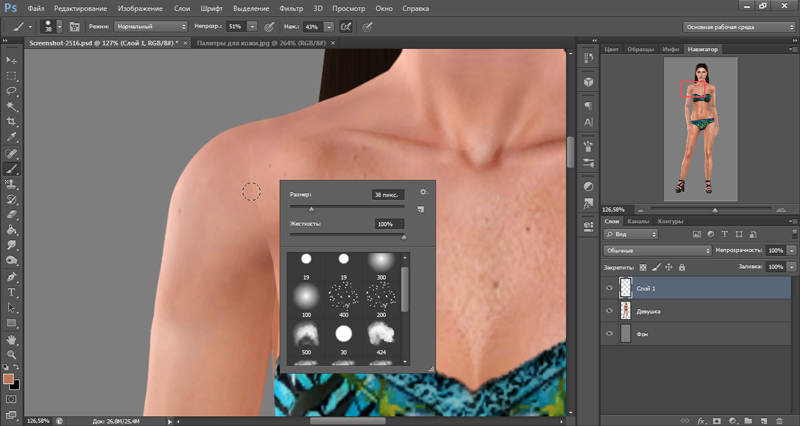Select the Lasso tool
Viewport: 800px width, 426px height.
click(11, 91)
